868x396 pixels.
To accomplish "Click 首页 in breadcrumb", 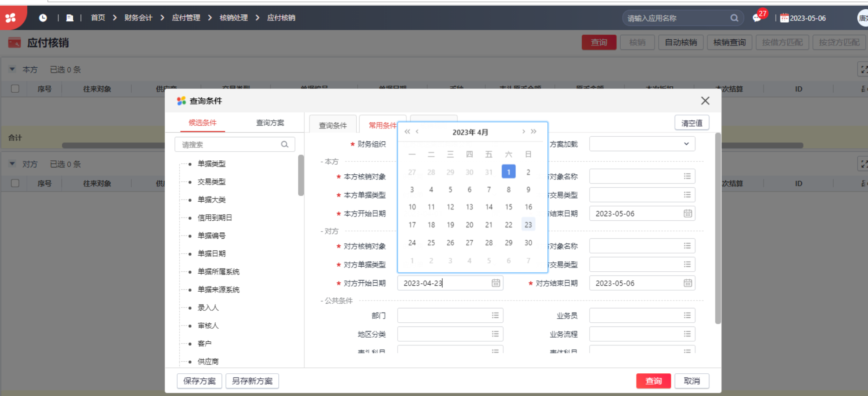I will (98, 18).
